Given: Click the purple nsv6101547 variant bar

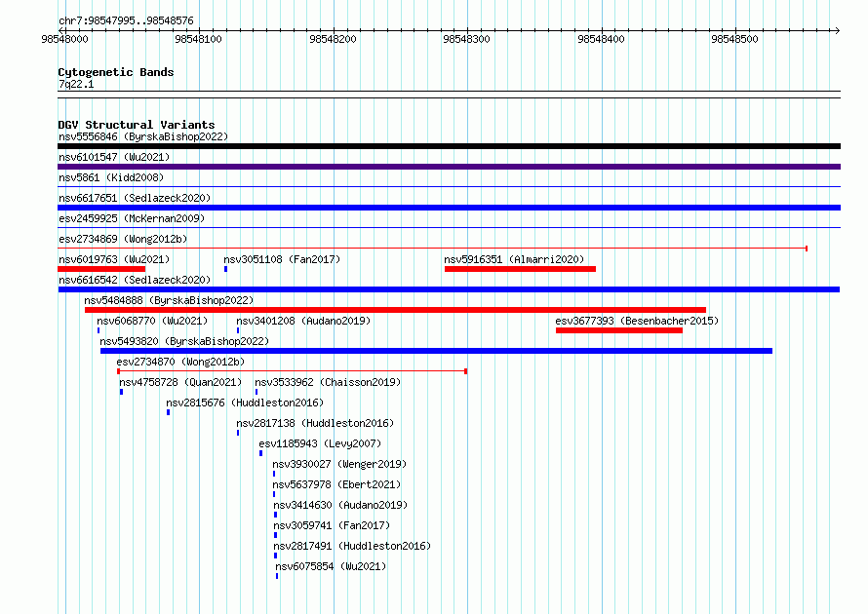Looking at the screenshot, I should tap(449, 167).
